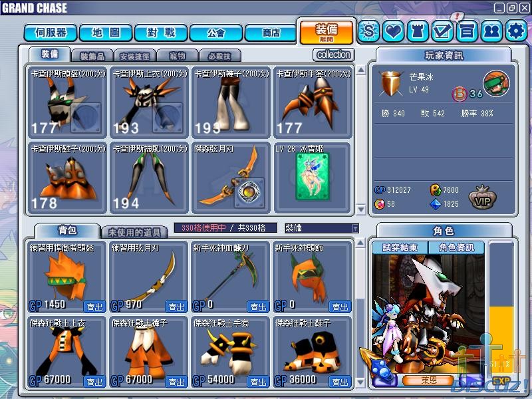Open the 裝備 category dropdown
Image resolution: width=532 pixels, height=399 pixels.
tap(322, 228)
